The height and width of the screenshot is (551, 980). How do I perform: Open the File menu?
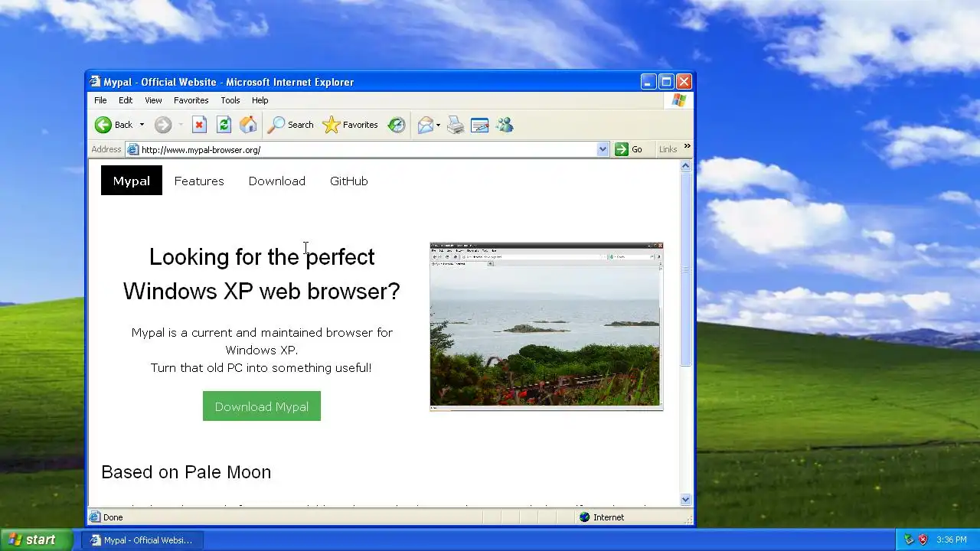click(100, 100)
